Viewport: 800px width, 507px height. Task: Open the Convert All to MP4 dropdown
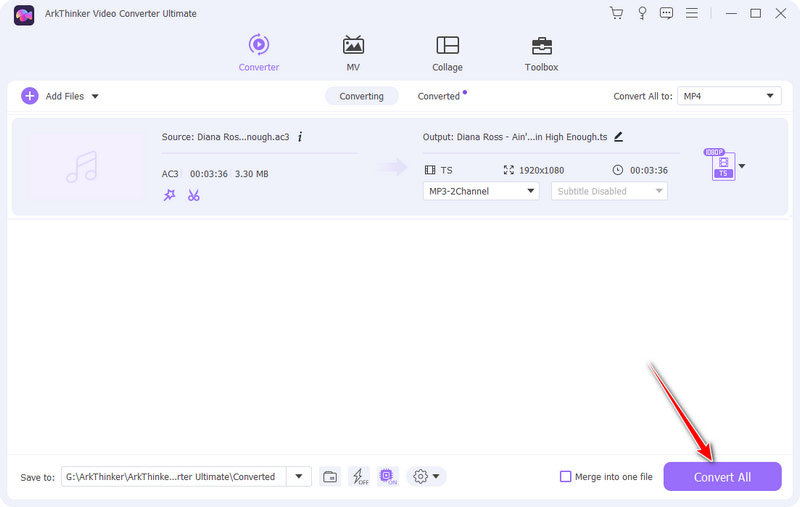729,96
